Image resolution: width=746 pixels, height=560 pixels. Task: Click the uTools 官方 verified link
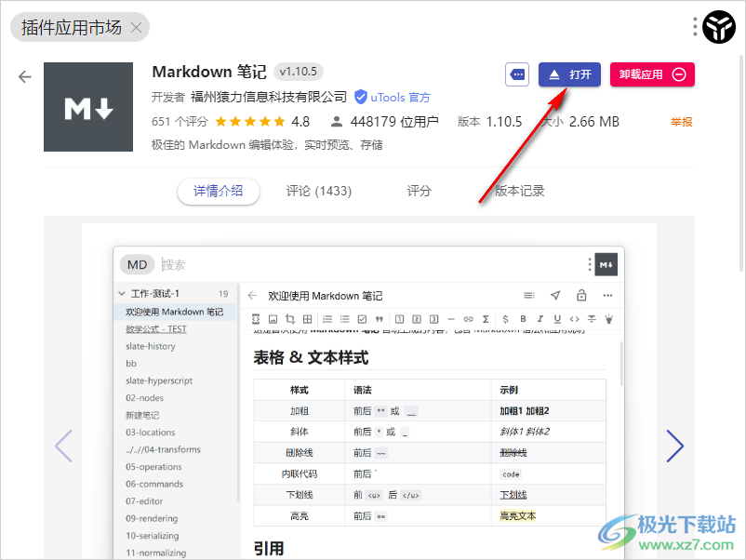click(393, 98)
